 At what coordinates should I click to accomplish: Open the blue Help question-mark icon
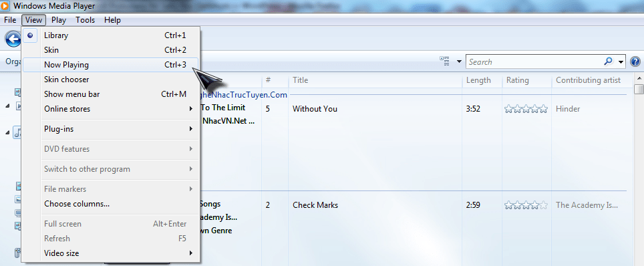tap(635, 61)
